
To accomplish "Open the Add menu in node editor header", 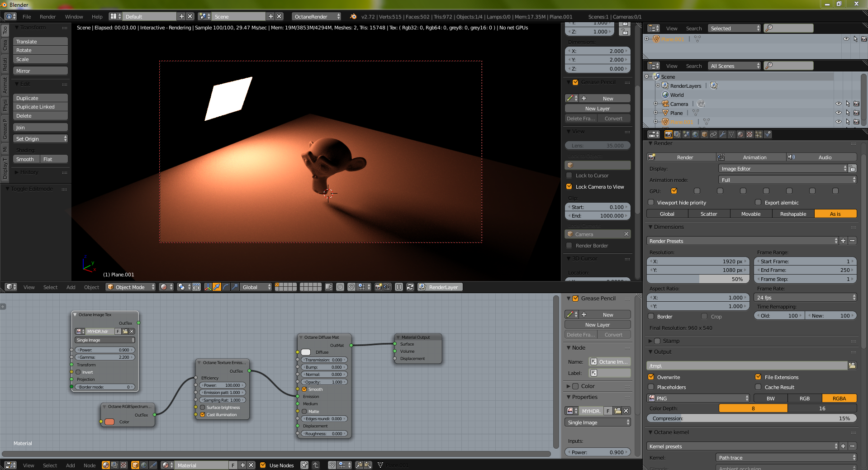I will coord(70,465).
